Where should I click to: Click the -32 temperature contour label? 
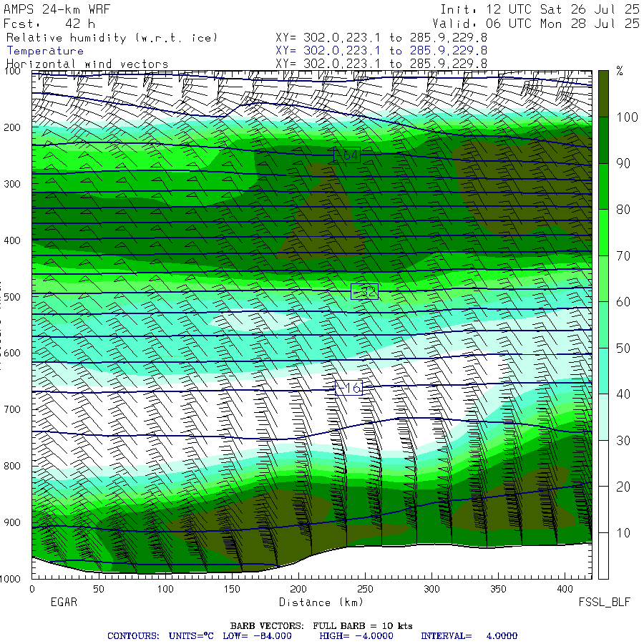pos(365,291)
